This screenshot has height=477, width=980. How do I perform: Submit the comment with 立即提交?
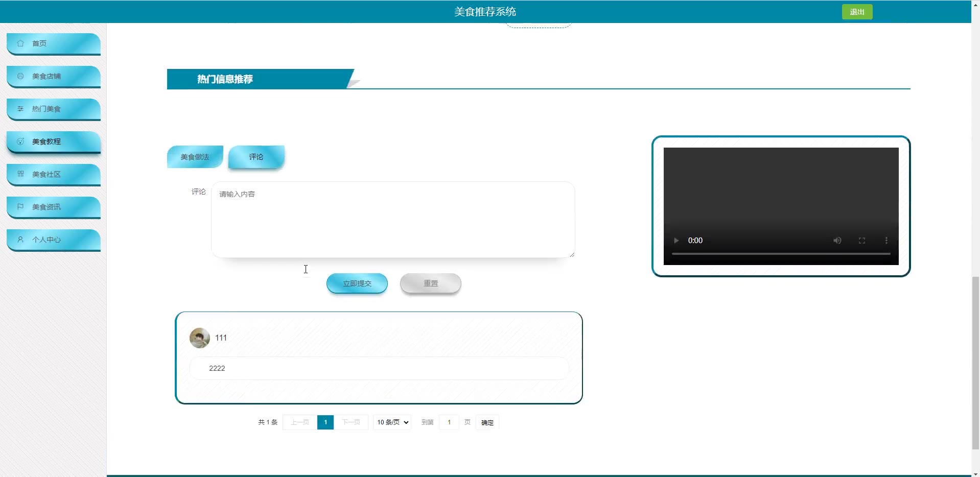357,283
